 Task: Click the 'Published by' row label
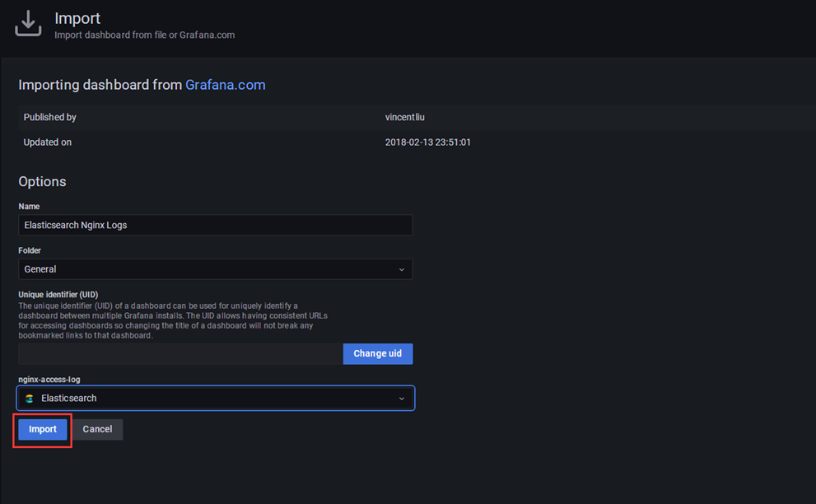[x=50, y=117]
